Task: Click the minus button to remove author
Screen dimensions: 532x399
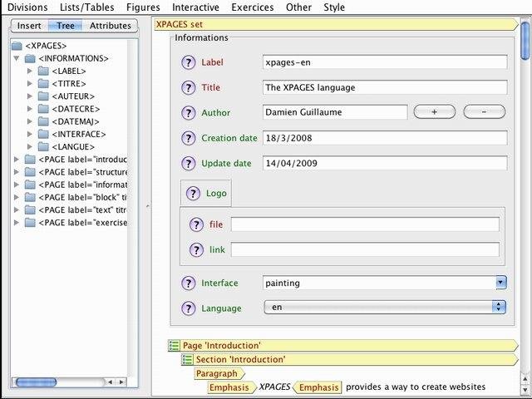Action: [x=484, y=112]
